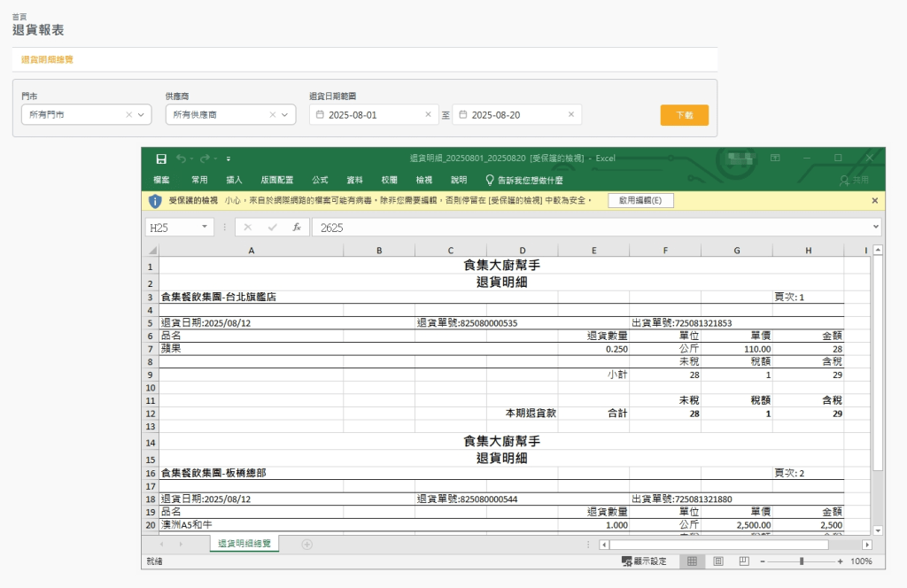This screenshot has height=588, width=907.
Task: Open 顯示設定 from the status bar
Action: pos(643,561)
